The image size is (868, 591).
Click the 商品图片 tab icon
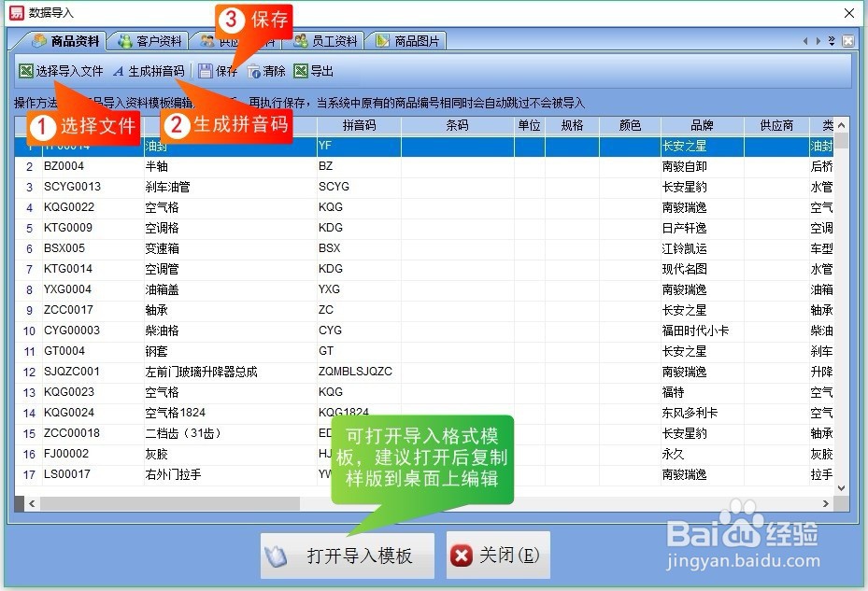[x=382, y=40]
